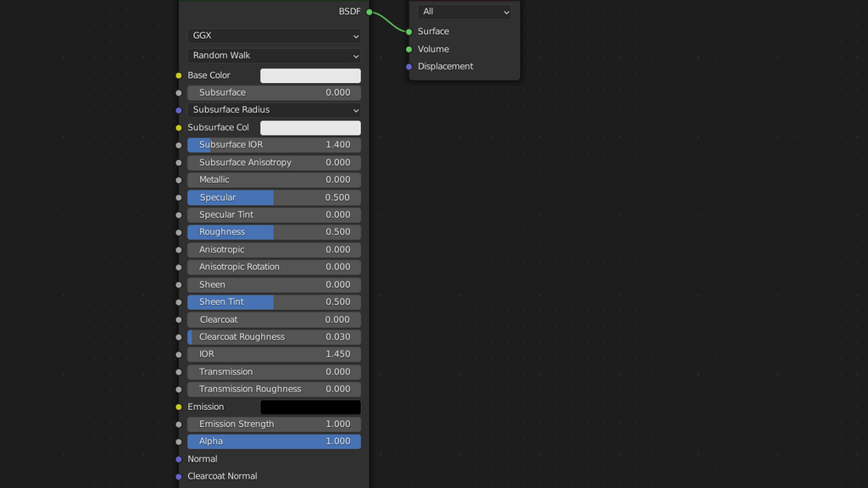Open the black Emission color swatch

tap(310, 407)
